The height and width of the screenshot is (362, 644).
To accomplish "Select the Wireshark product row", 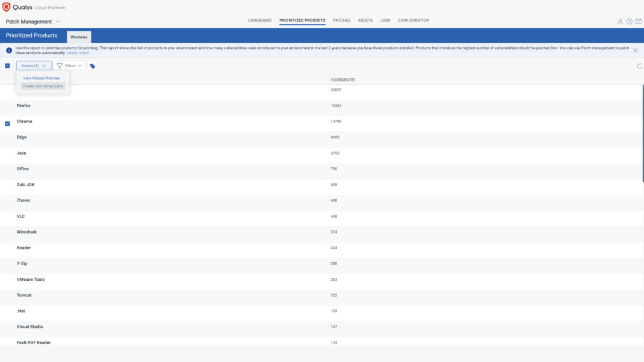I will [x=321, y=235].
